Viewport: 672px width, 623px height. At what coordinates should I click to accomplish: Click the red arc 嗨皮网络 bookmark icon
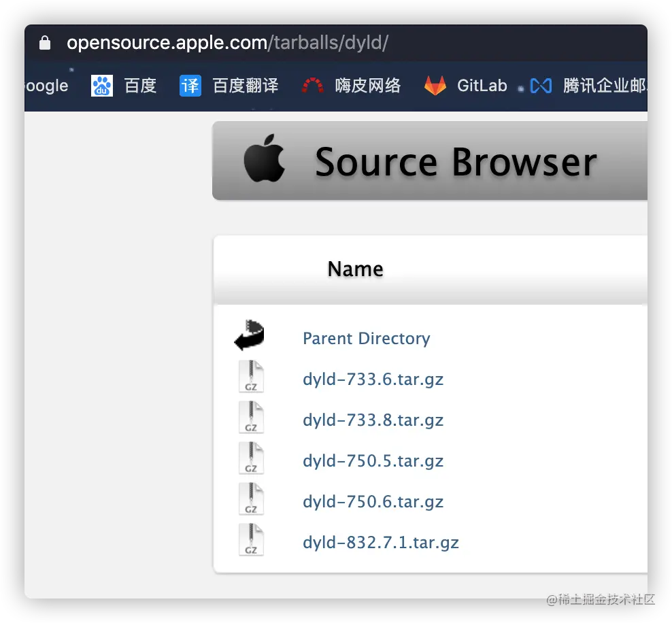click(313, 85)
